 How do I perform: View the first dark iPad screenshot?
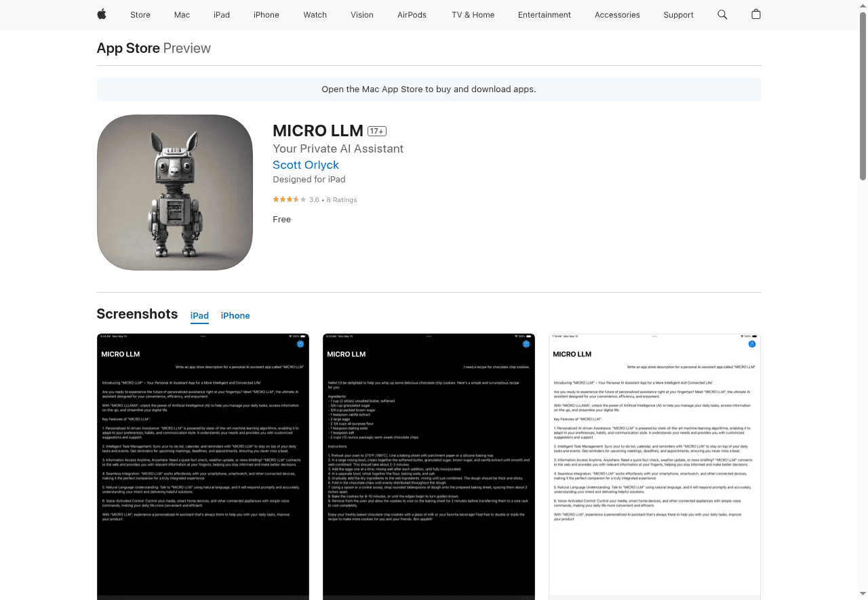[x=203, y=466]
